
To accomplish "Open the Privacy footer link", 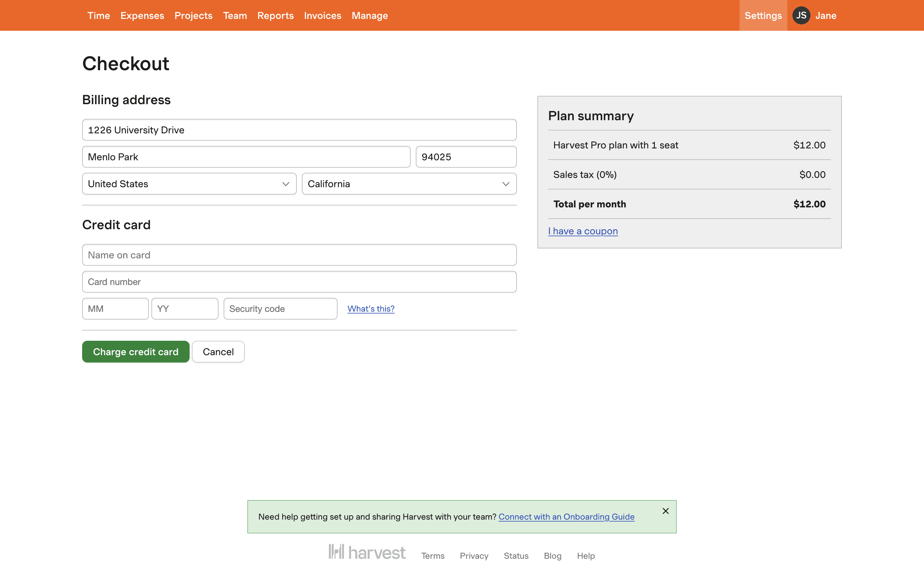I will point(474,556).
